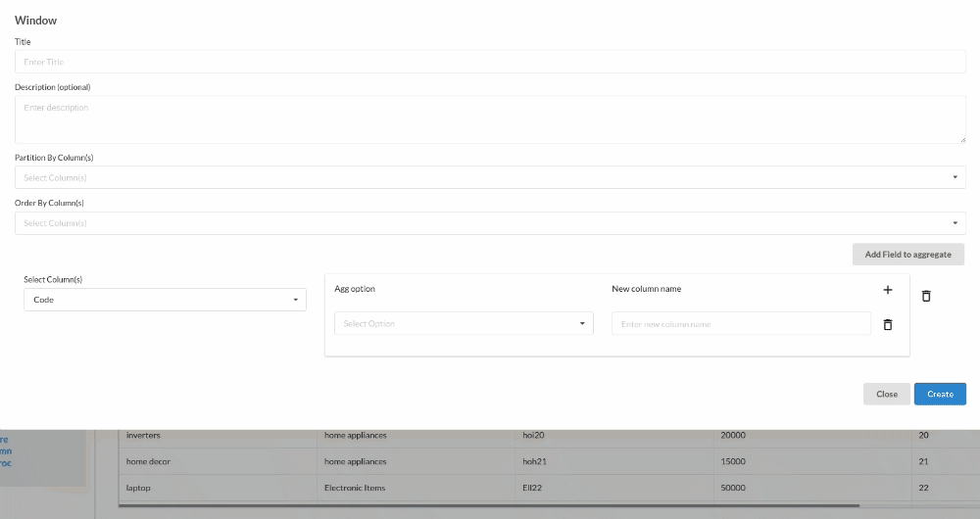Select the inverters table cell

click(x=218, y=435)
